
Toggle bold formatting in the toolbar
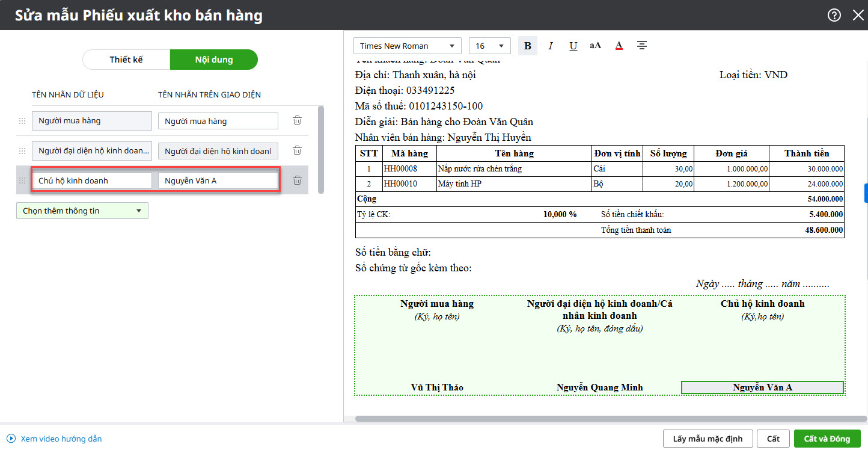[x=528, y=46]
